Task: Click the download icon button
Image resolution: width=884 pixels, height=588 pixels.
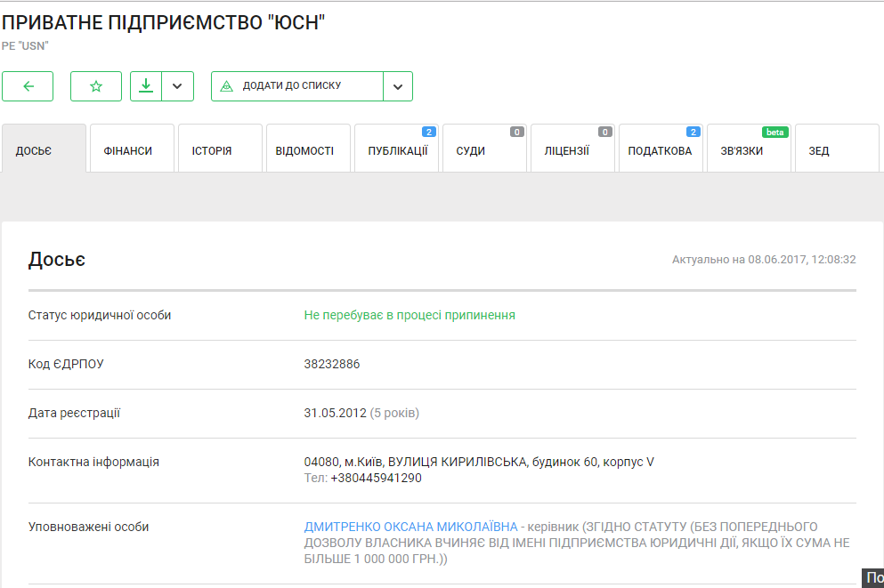Action: pos(146,86)
